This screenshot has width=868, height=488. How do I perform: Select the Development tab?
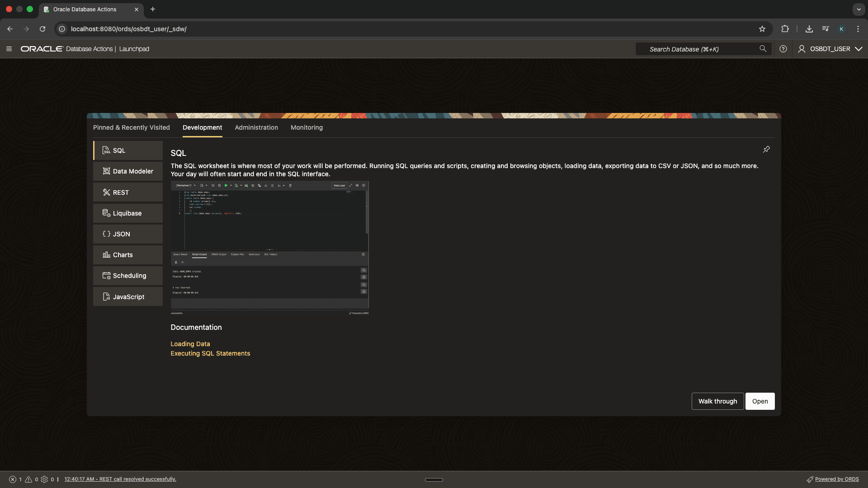tap(202, 127)
